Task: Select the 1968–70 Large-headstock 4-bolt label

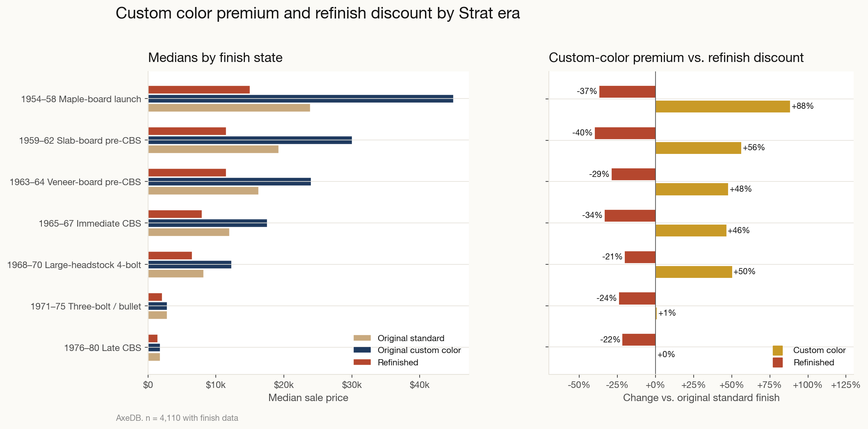Action: tap(74, 265)
